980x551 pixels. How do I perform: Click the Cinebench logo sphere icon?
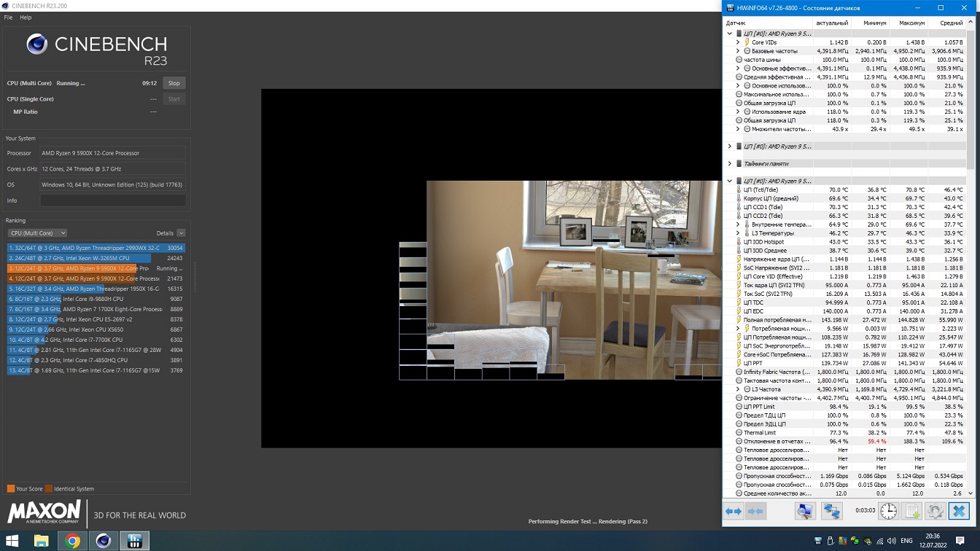[37, 45]
